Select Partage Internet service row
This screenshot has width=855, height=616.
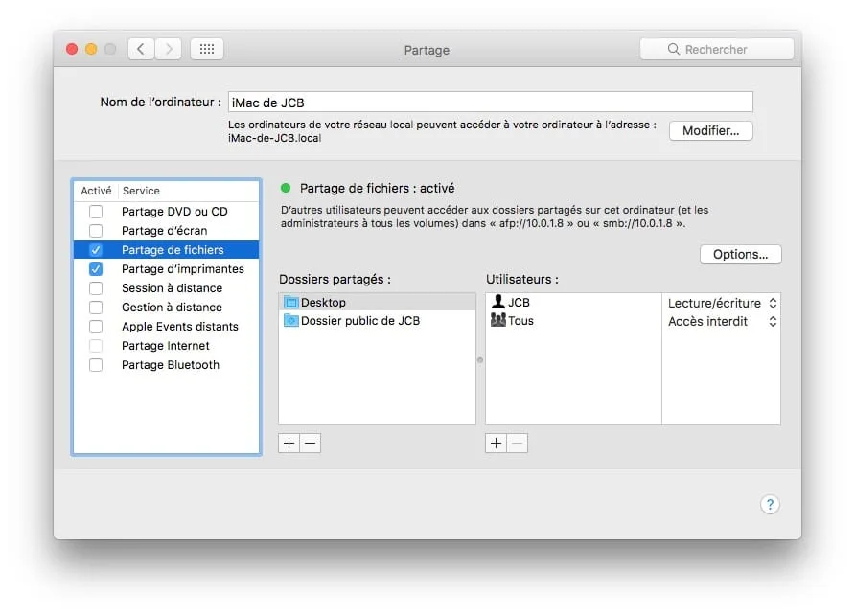pyautogui.click(x=167, y=346)
